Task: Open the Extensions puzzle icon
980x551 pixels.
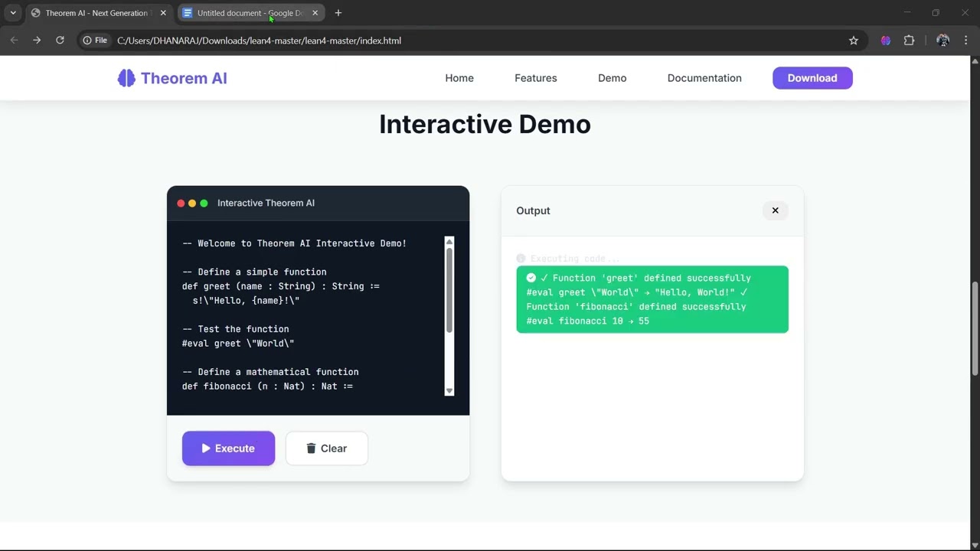Action: (910, 41)
